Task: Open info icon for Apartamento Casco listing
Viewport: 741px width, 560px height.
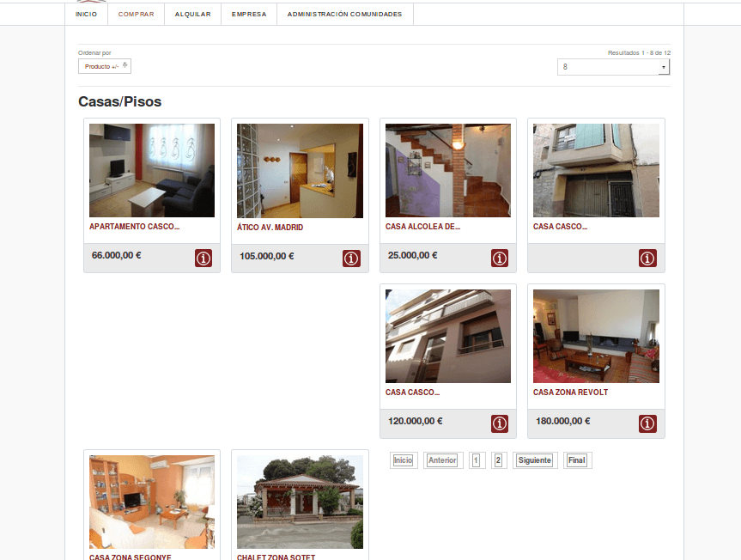Action: (x=203, y=259)
